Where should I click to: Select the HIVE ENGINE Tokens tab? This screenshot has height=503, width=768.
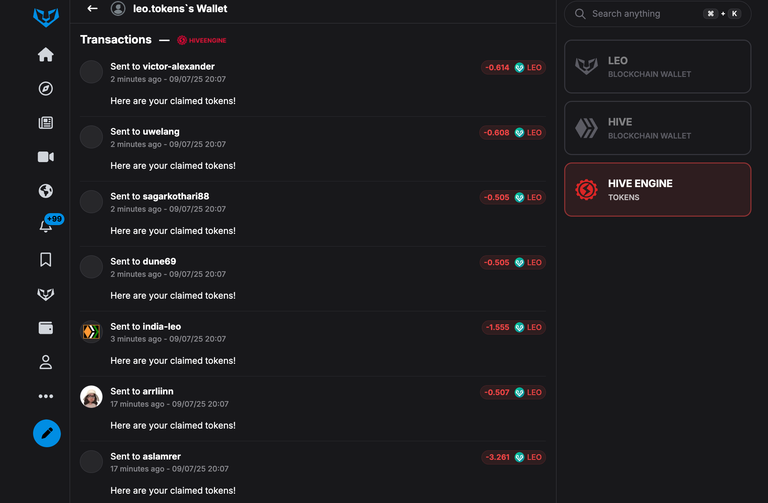coord(657,190)
